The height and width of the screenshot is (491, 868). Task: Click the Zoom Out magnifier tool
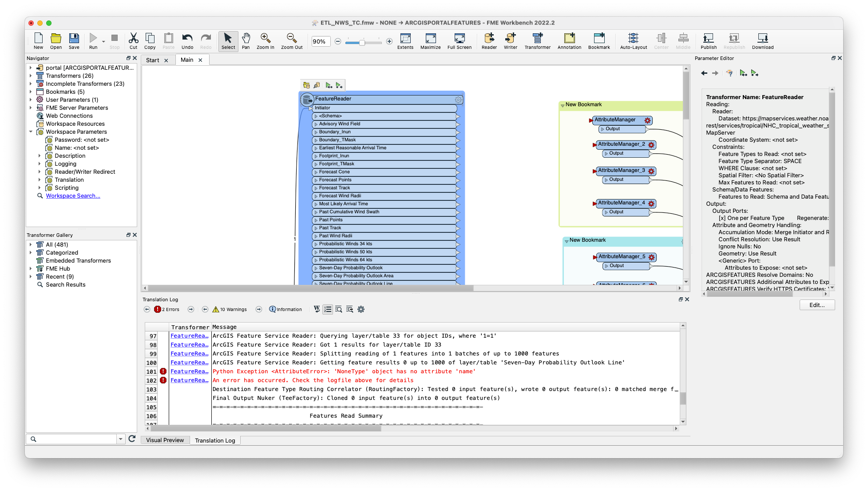292,41
